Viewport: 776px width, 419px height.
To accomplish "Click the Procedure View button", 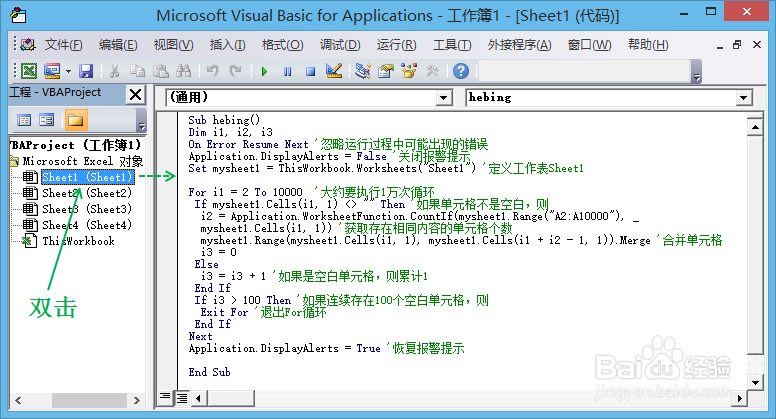I will [165, 397].
